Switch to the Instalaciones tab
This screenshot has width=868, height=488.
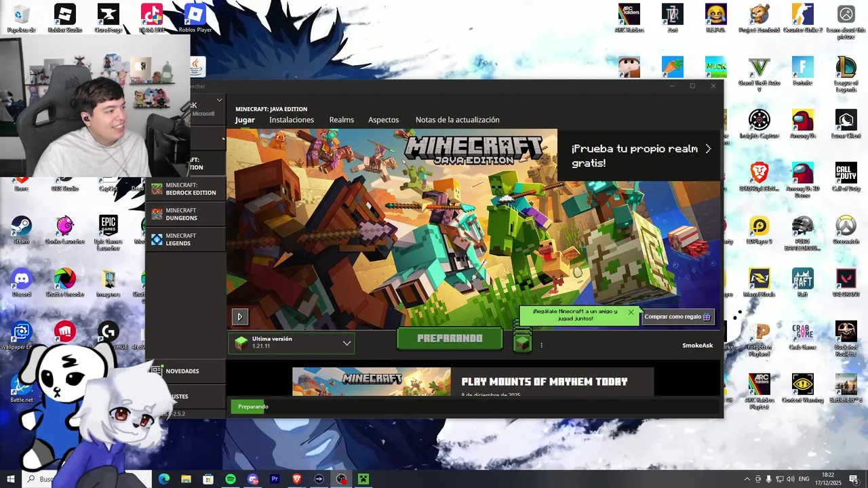292,120
